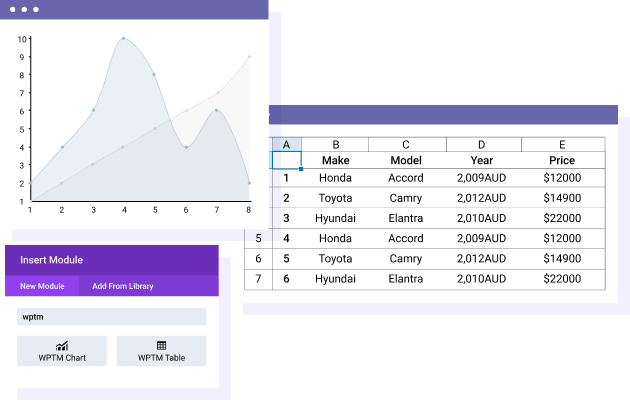630x400 pixels.
Task: Click the blue fill handle of selected cell
Action: pyautogui.click(x=301, y=169)
